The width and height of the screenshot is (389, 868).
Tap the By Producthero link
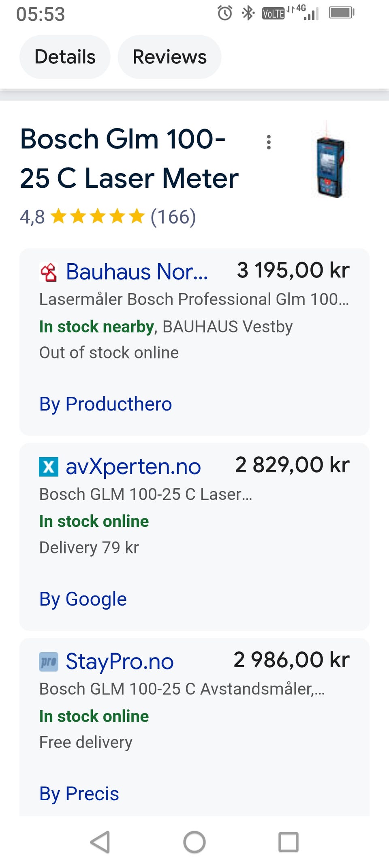(x=105, y=404)
